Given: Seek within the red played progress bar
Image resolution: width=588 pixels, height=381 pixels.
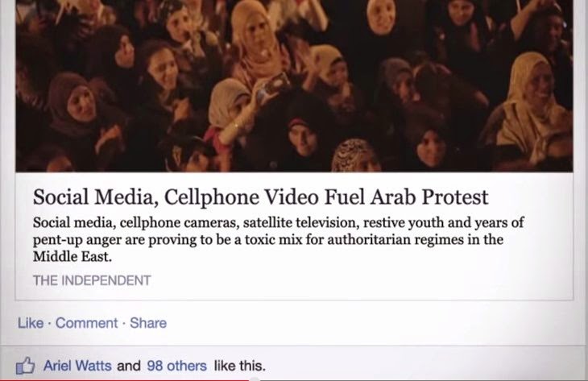Looking at the screenshot, I should (125, 380).
